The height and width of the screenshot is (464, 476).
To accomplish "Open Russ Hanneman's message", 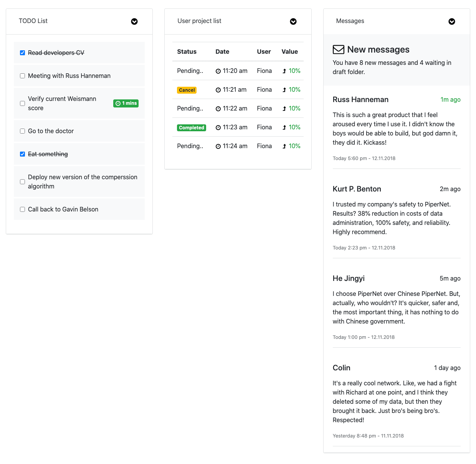I will (360, 99).
